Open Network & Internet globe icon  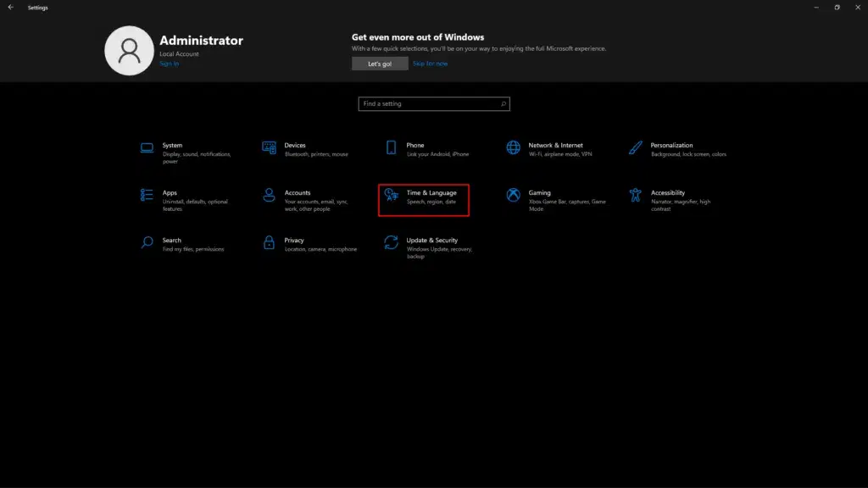[x=513, y=147]
